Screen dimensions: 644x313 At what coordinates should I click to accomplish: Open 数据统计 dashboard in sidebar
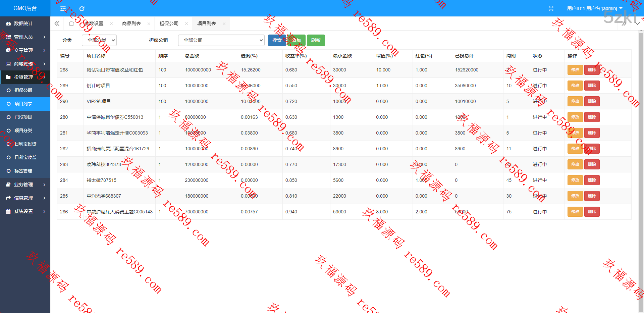point(23,23)
